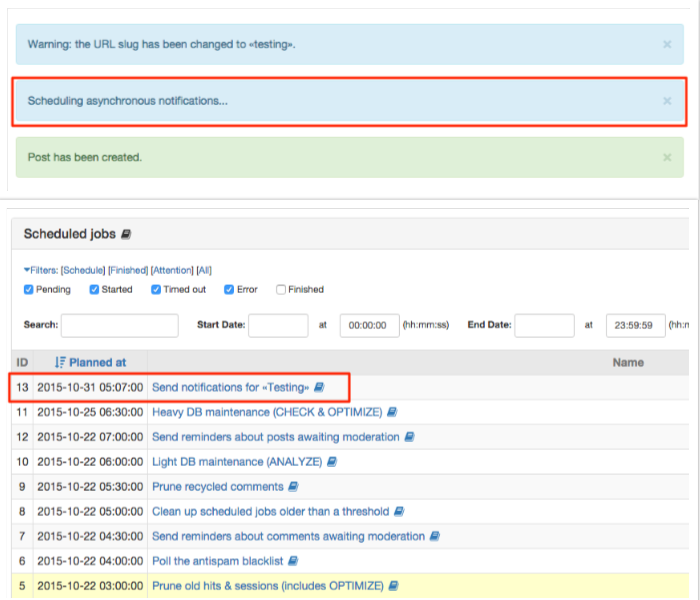This screenshot has width=700, height=600.
Task: Click help icon beside Heavy DB maintenance
Action: pos(392,412)
